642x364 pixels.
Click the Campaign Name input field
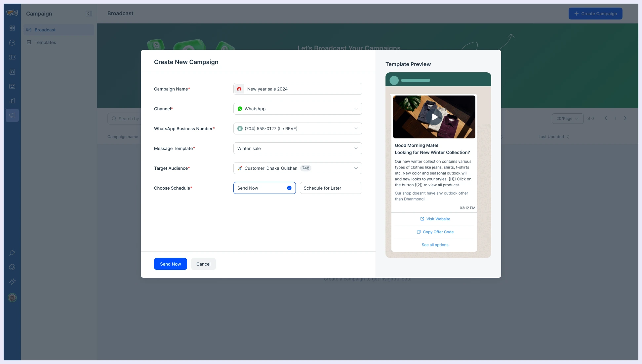click(x=302, y=89)
